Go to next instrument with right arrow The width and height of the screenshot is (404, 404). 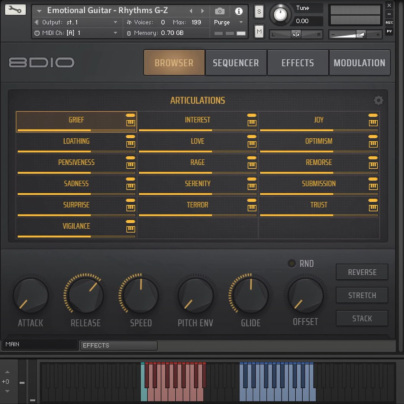coord(202,11)
